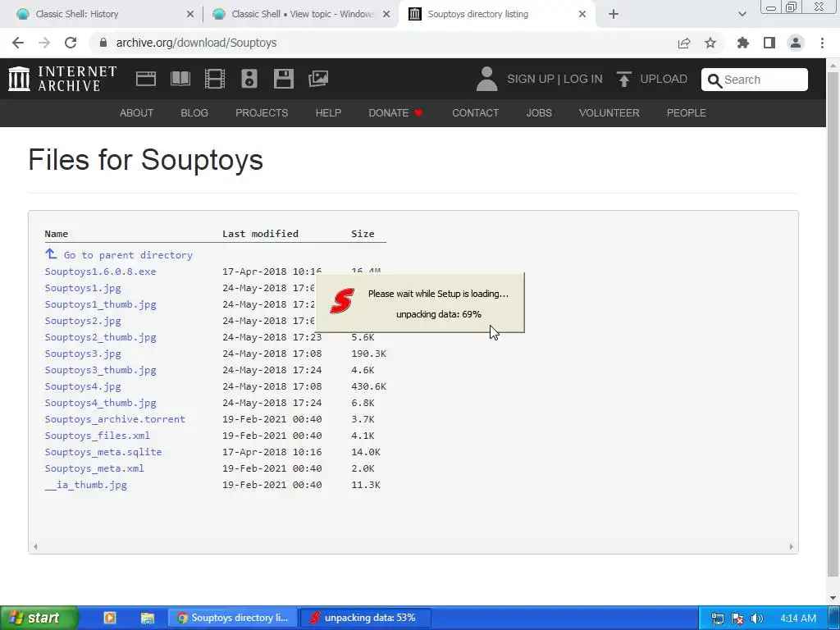Open Souptoys_files.xml link

point(97,436)
